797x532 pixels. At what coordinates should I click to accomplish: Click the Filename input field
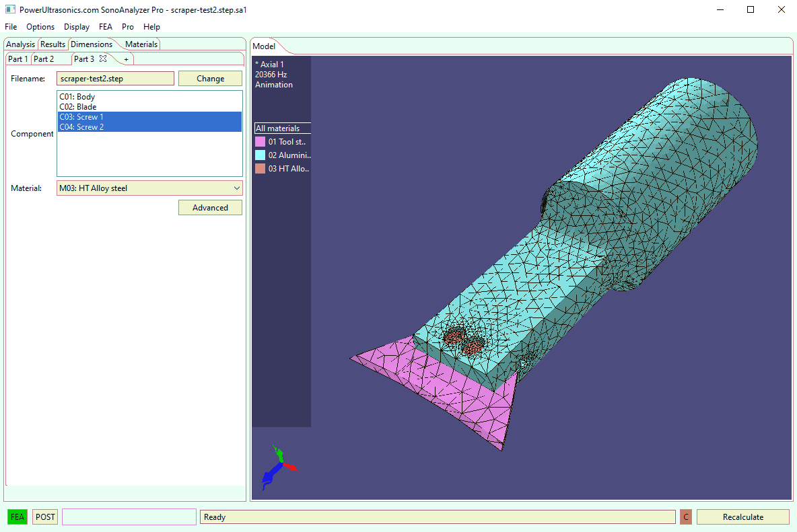click(115, 79)
